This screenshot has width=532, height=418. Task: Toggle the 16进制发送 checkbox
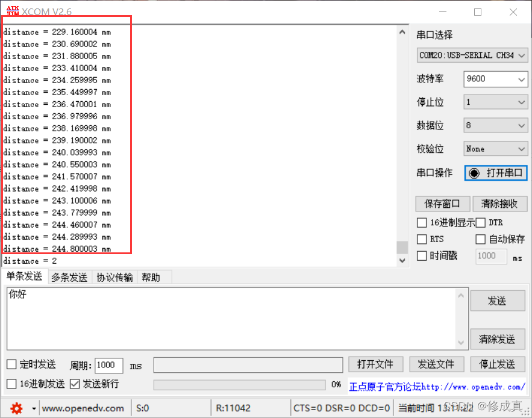coord(11,384)
